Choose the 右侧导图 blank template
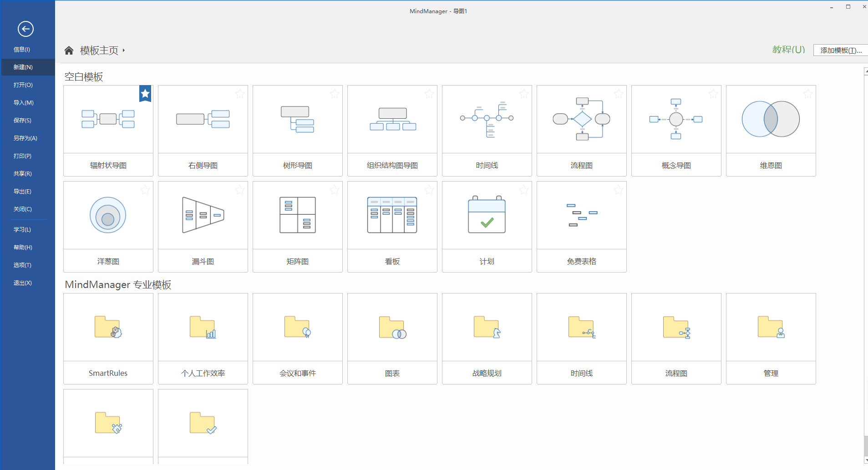The height and width of the screenshot is (470, 868). click(x=203, y=131)
